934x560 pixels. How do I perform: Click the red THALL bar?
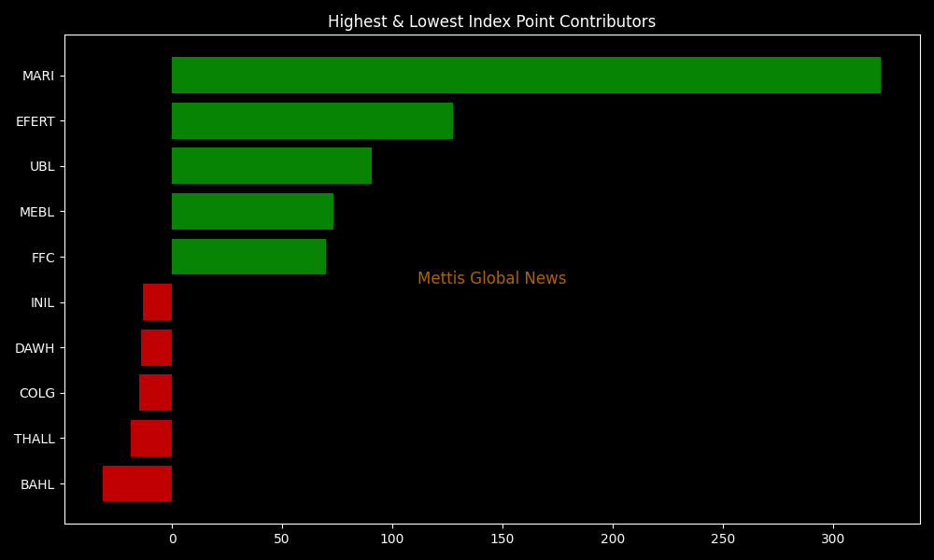click(151, 439)
